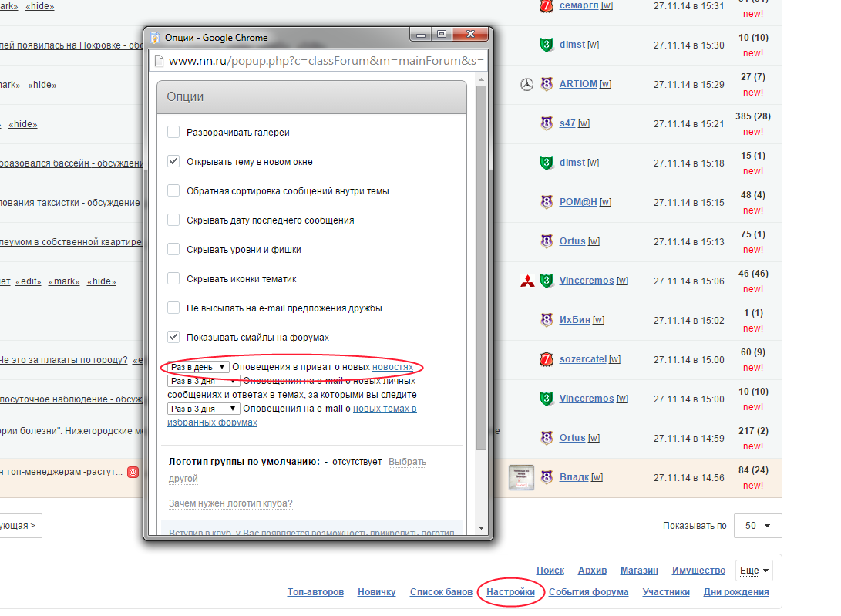Follow the новых темах в link

[x=385, y=409]
